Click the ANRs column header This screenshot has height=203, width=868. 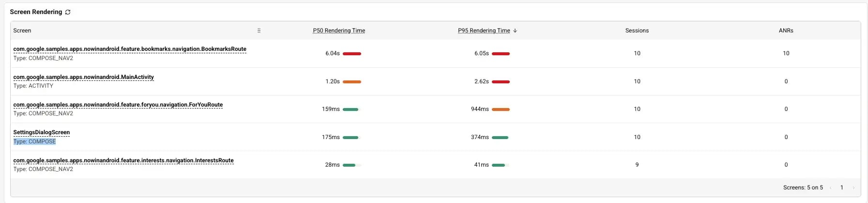pos(786,31)
